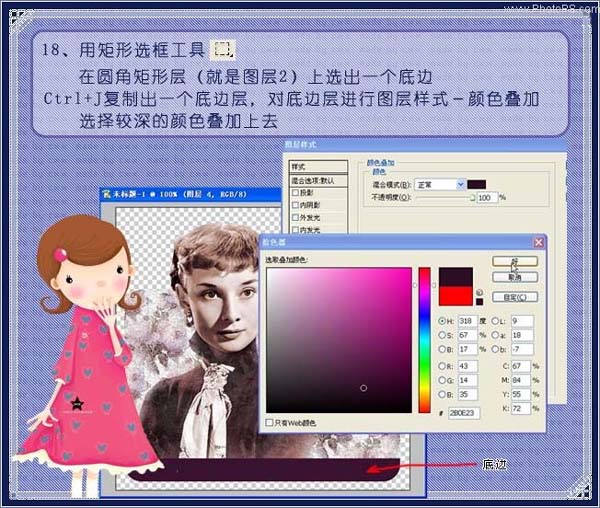This screenshot has height=508, width=600.
Task: Enable the 只有Web颜色 checkbox
Action: (269, 422)
